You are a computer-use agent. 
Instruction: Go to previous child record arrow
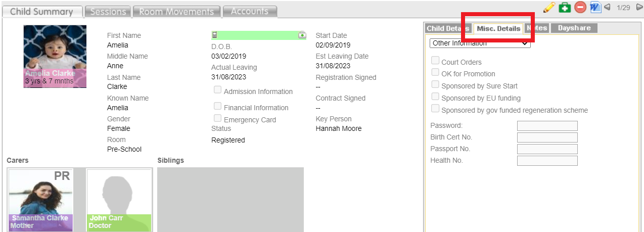tap(607, 7)
